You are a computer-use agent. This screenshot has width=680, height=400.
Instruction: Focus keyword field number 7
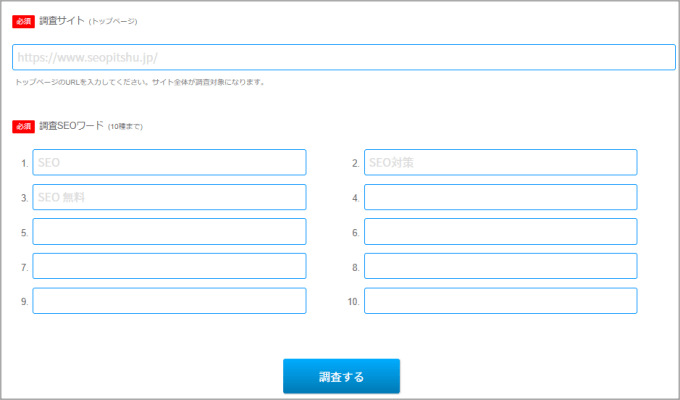[x=169, y=266]
